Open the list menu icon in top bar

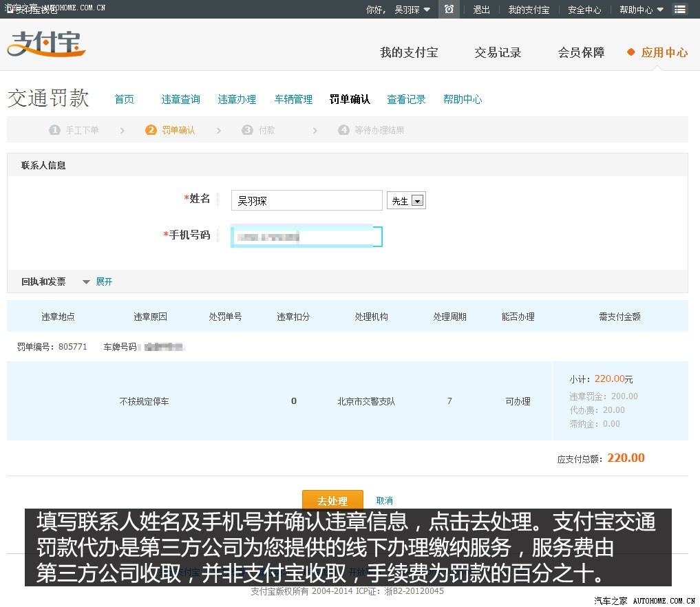point(680,10)
